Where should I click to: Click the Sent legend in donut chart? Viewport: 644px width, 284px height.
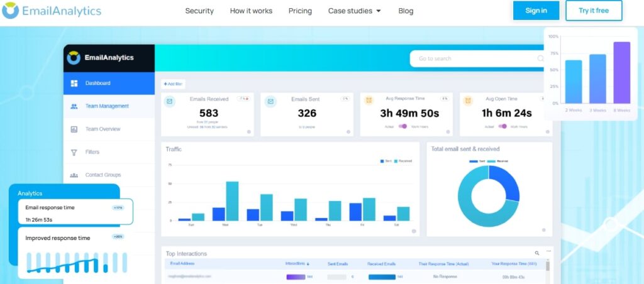click(x=477, y=161)
